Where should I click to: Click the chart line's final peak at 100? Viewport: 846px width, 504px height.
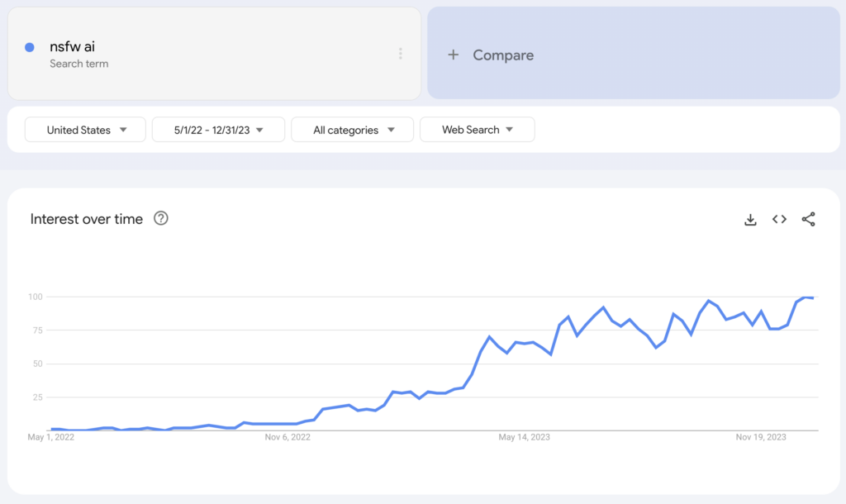click(806, 297)
